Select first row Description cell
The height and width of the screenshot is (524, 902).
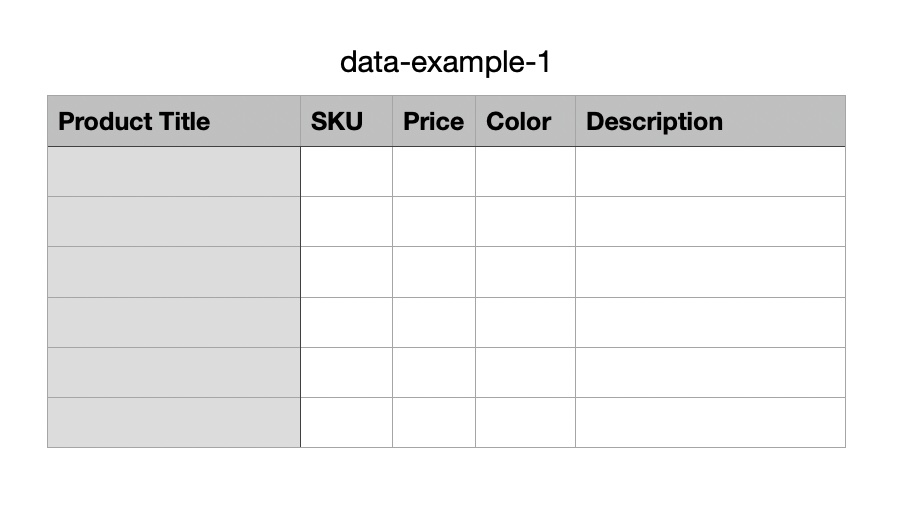click(x=710, y=172)
